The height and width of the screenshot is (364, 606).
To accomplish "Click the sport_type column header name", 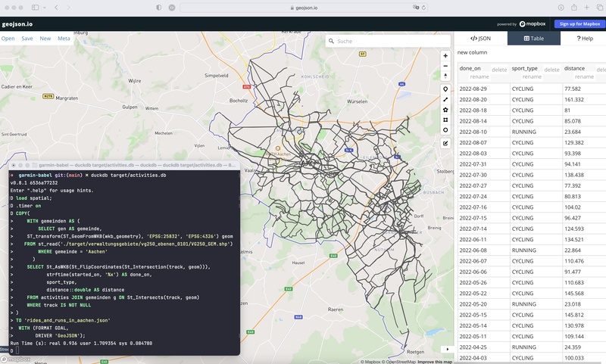I will click(x=524, y=68).
